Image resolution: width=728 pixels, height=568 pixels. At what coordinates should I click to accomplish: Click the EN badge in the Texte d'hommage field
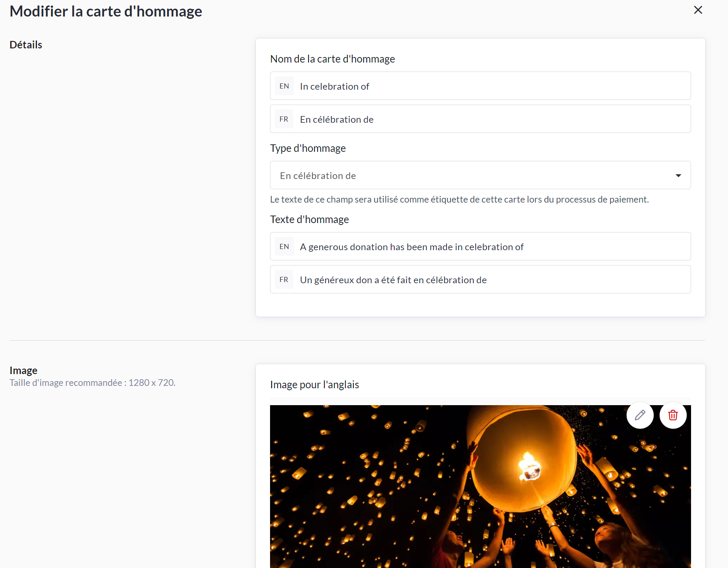pyautogui.click(x=284, y=247)
